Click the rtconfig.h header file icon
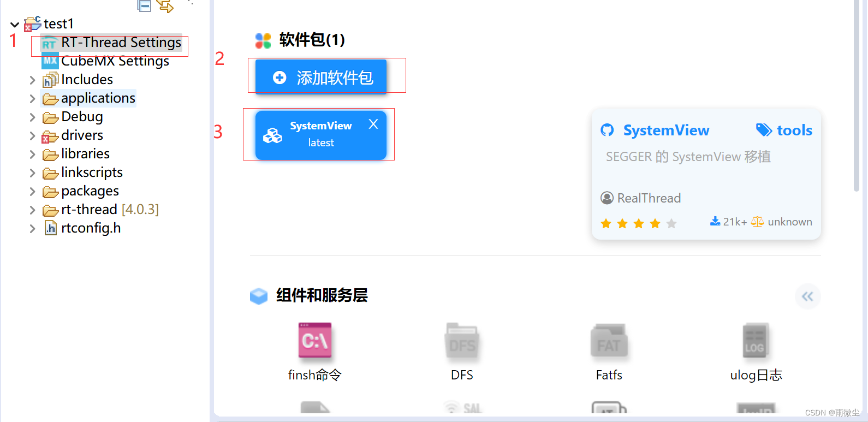The width and height of the screenshot is (868, 422). (50, 228)
